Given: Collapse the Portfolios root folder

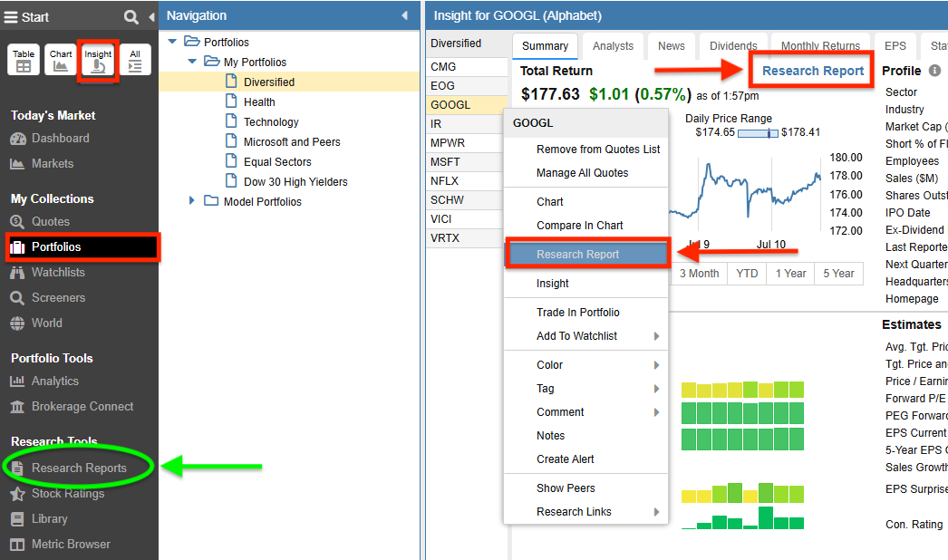Looking at the screenshot, I should click(172, 42).
